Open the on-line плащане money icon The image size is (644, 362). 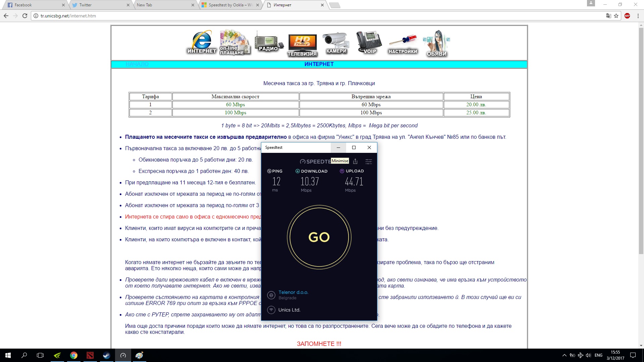[234, 42]
